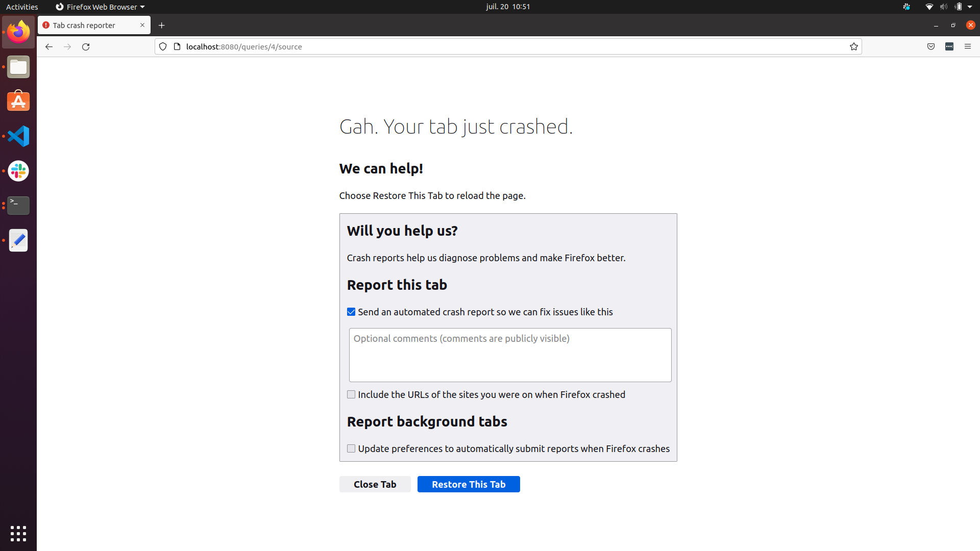Click the volume indicator in the top bar

(944, 7)
